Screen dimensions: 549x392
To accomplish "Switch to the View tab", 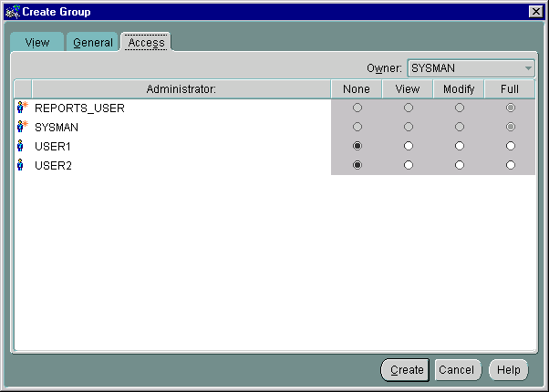I will tap(37, 43).
